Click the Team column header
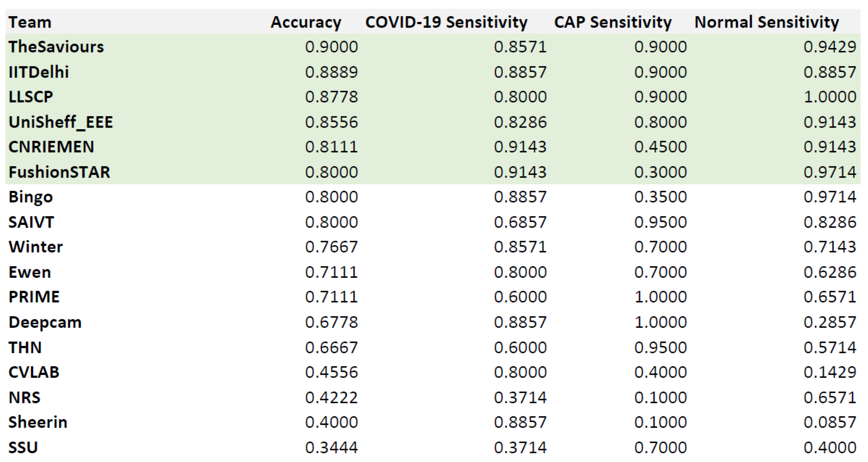The height and width of the screenshot is (462, 868). (x=30, y=23)
